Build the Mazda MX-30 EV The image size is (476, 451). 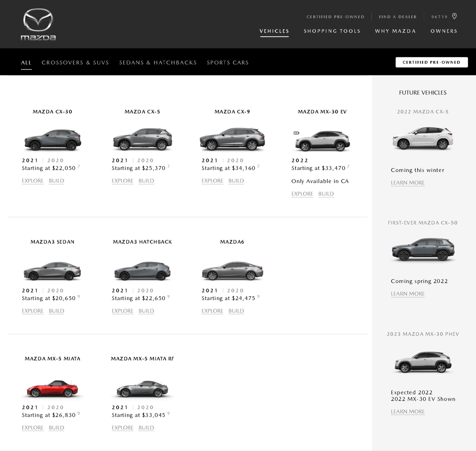coord(326,194)
